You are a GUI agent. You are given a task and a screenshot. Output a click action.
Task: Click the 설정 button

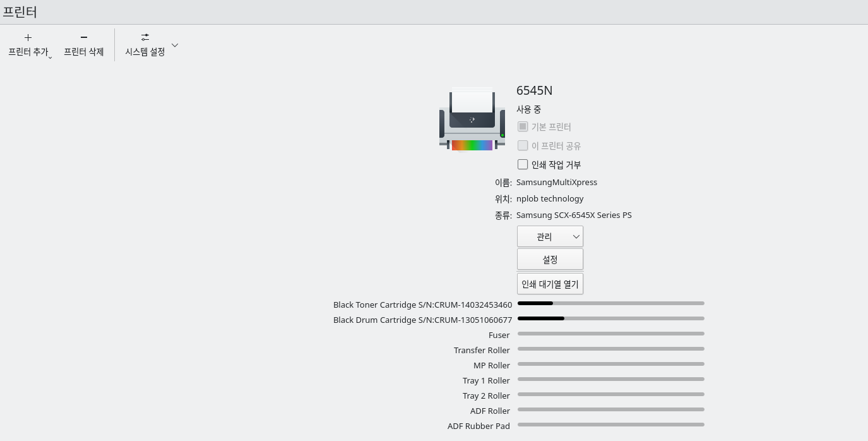coord(550,259)
